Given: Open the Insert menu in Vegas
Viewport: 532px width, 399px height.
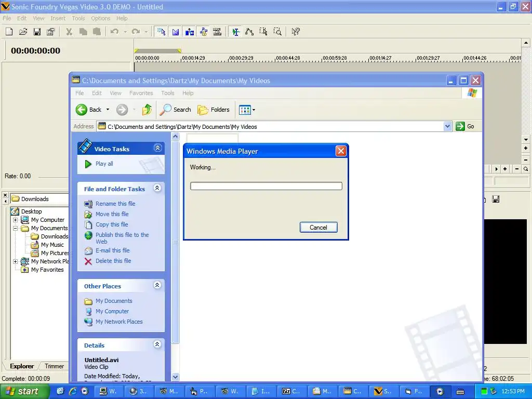Looking at the screenshot, I should (58, 18).
